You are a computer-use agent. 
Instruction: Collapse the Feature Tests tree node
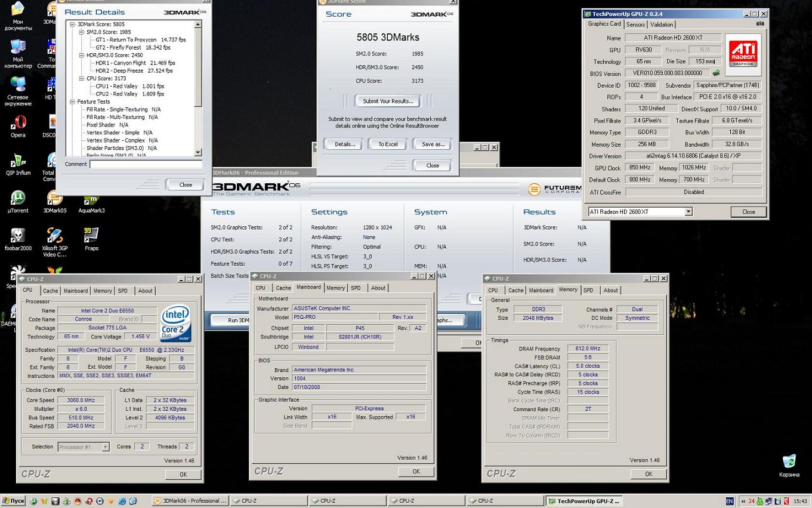72,102
